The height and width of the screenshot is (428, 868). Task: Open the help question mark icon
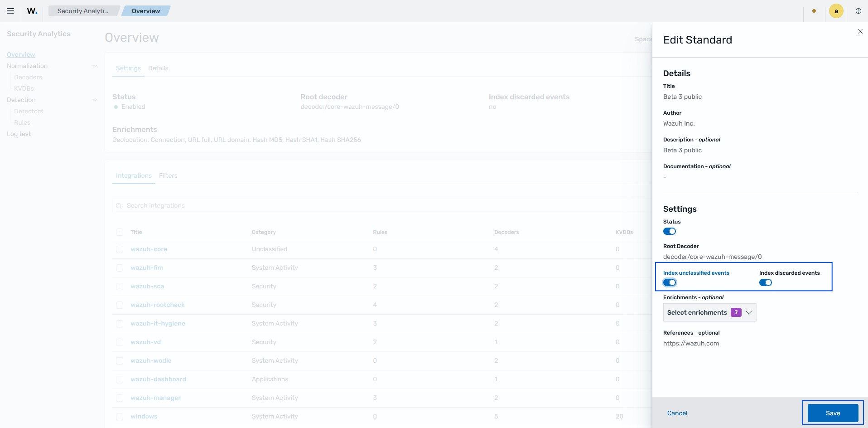click(x=858, y=11)
